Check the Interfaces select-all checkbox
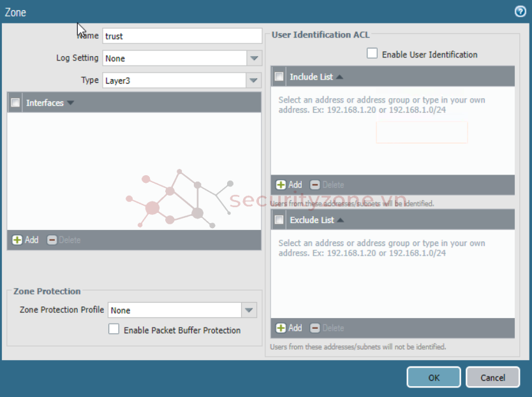Screen dimensions: 532x397 15,103
